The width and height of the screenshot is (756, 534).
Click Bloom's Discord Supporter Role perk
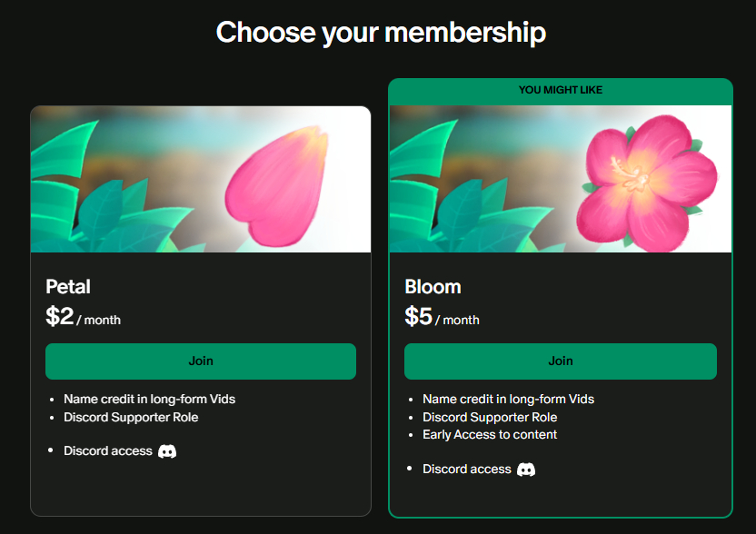click(490, 418)
